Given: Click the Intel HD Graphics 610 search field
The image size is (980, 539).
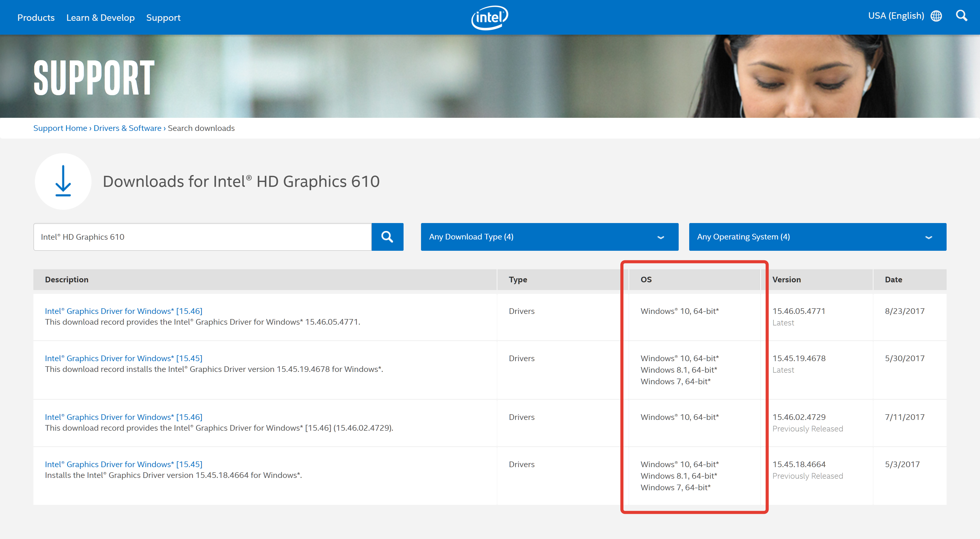Looking at the screenshot, I should pyautogui.click(x=202, y=237).
